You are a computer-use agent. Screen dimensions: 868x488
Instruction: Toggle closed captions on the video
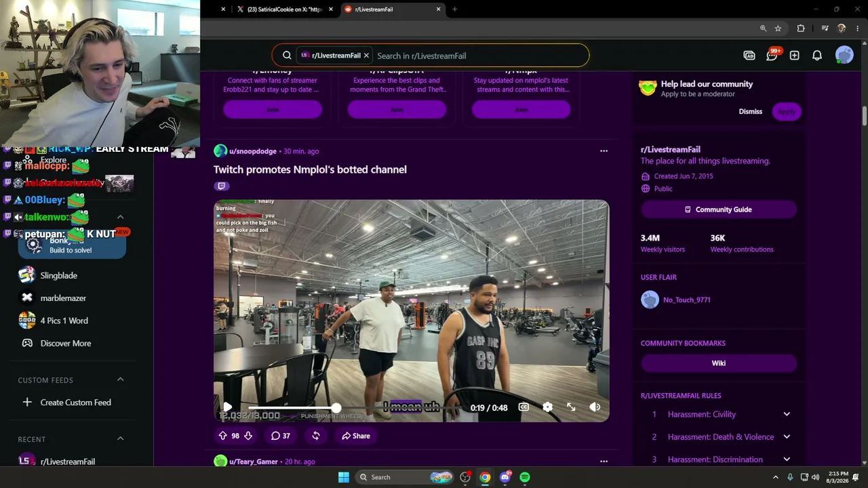point(524,407)
